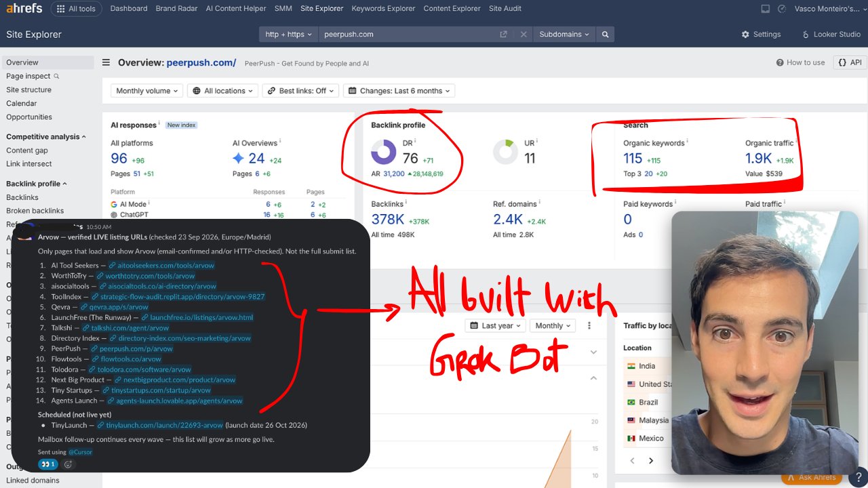The image size is (868, 488).
Task: Switch to Brand Radar
Action: pyautogui.click(x=176, y=9)
